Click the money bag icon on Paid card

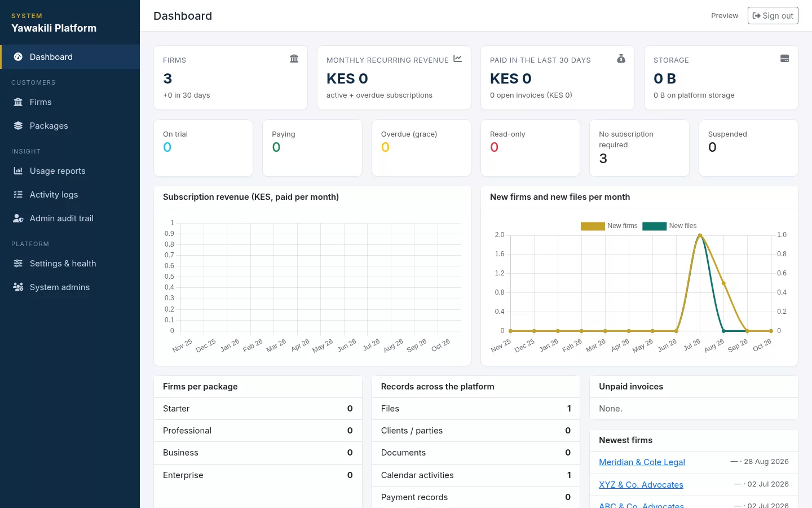click(x=621, y=59)
